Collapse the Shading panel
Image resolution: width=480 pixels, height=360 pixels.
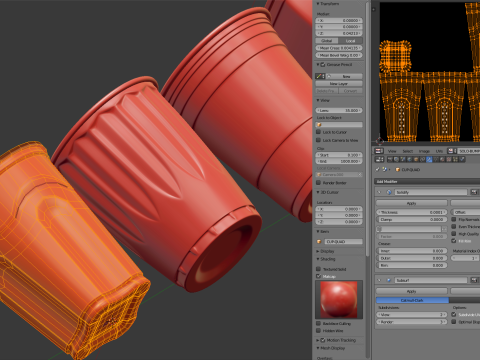click(x=318, y=259)
